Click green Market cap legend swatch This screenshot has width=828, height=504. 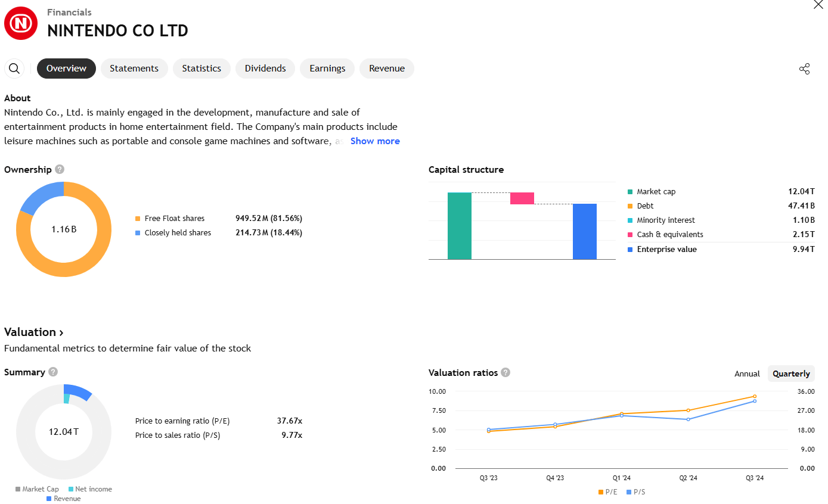point(630,192)
